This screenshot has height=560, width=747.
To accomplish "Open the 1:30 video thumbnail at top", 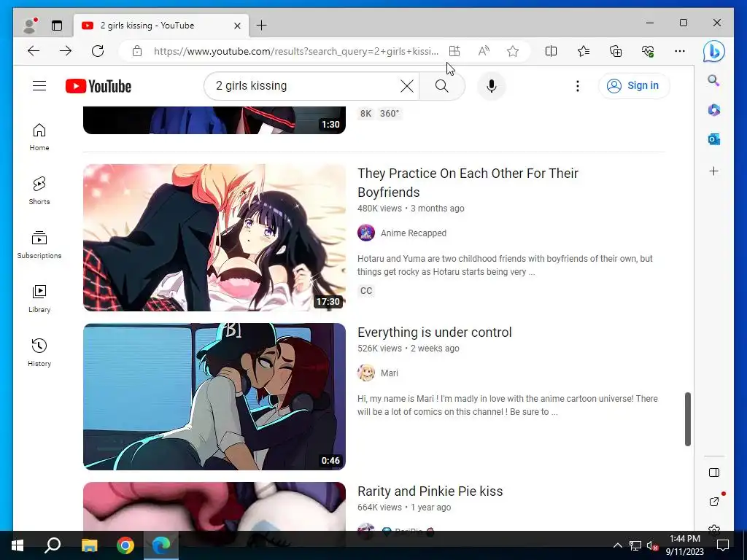I will coord(214,120).
